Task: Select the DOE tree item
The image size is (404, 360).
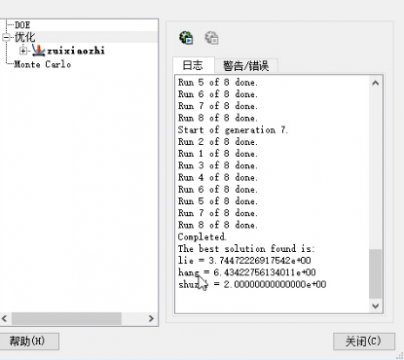Action: tap(22, 25)
